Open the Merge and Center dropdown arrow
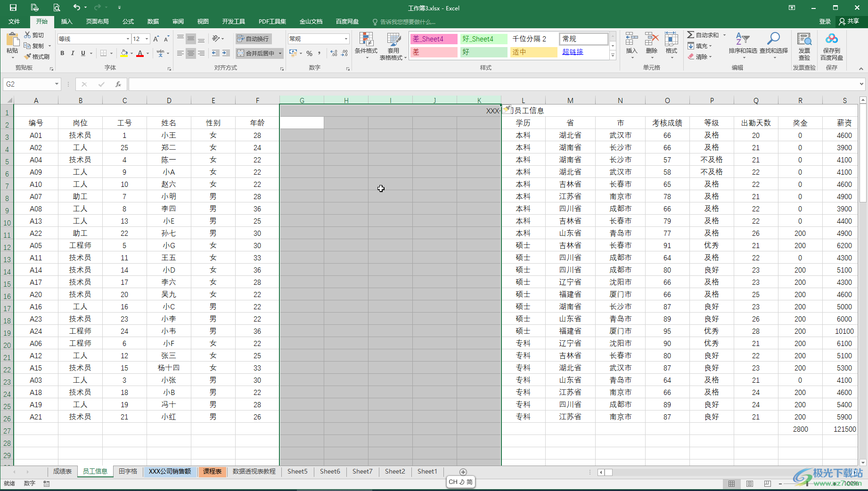868x491 pixels. click(x=280, y=53)
